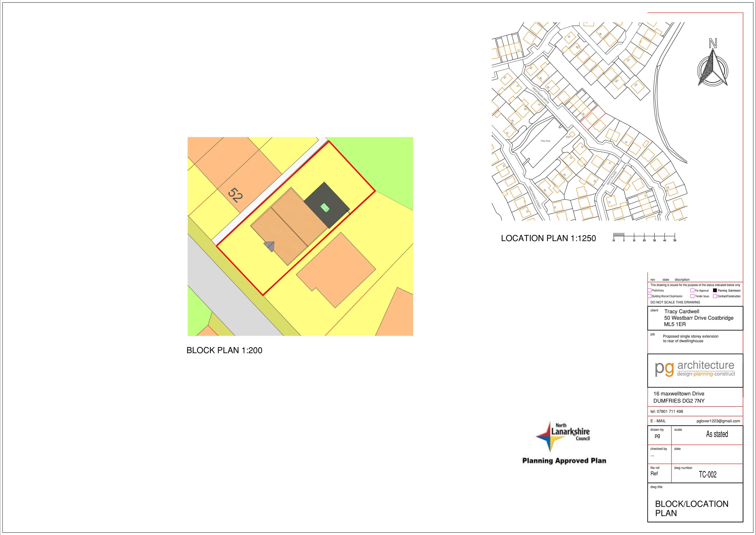This screenshot has width=756, height=535.
Task: Click 'DO NOT SCALE THIS DRAWING' note
Action: (x=675, y=302)
